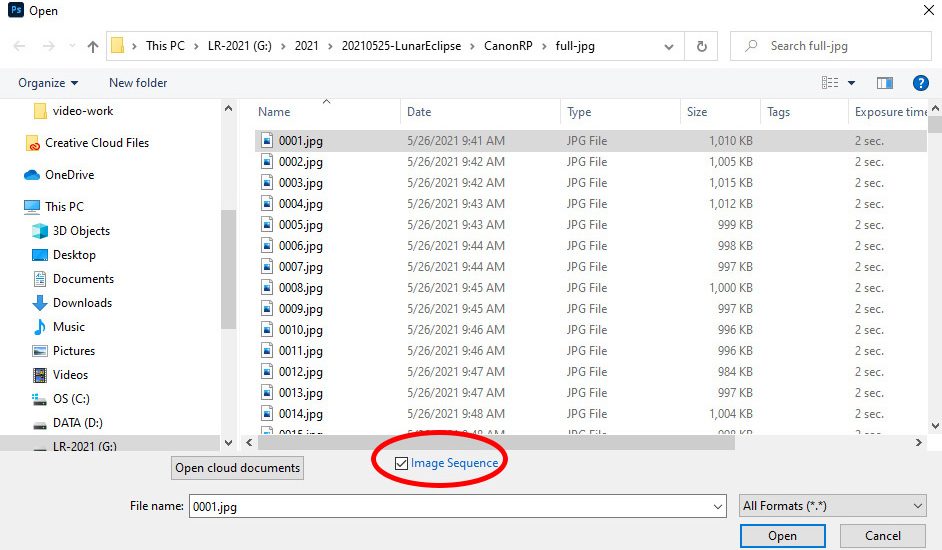Select file 0003.jpg

tap(590, 183)
